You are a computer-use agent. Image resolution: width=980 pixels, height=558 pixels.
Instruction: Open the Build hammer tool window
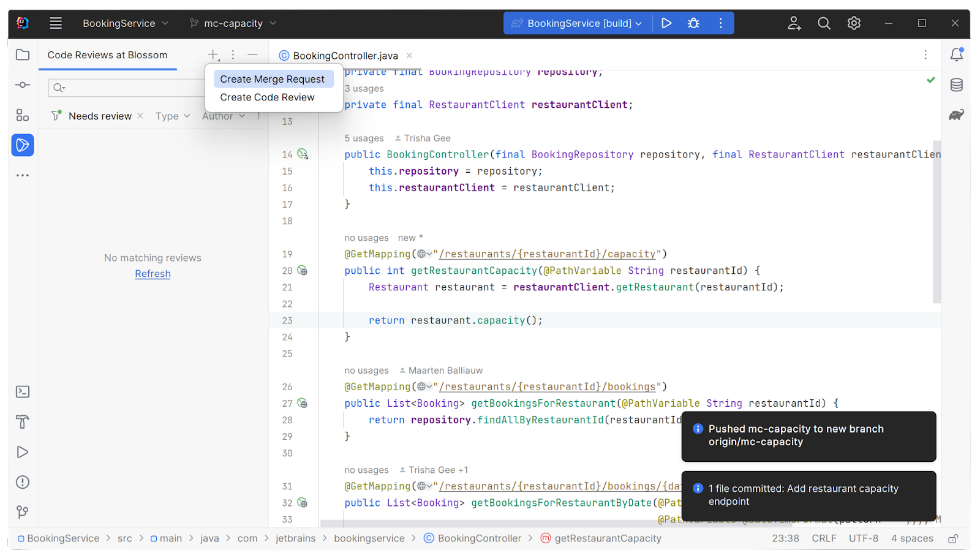(23, 422)
